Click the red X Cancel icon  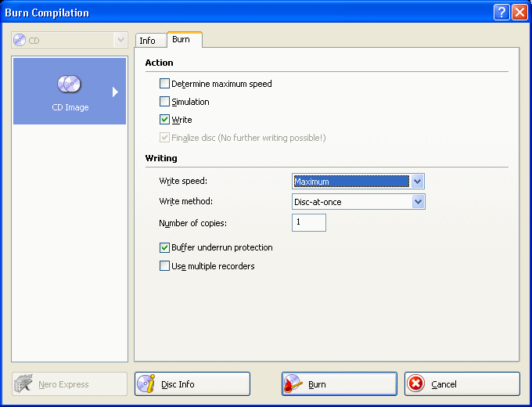pyautogui.click(x=416, y=384)
